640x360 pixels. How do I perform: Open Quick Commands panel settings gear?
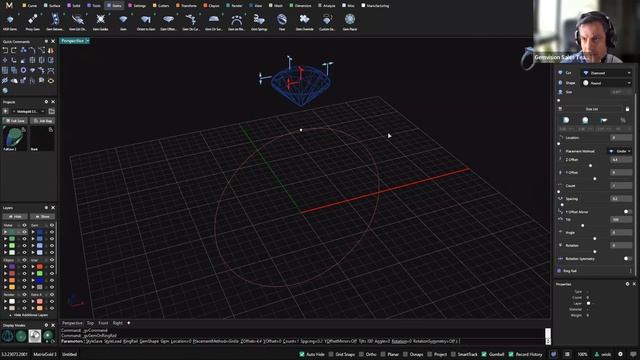(x=46, y=42)
